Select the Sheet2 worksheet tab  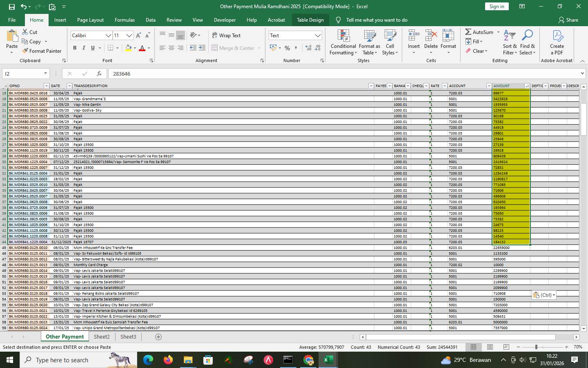pos(102,337)
